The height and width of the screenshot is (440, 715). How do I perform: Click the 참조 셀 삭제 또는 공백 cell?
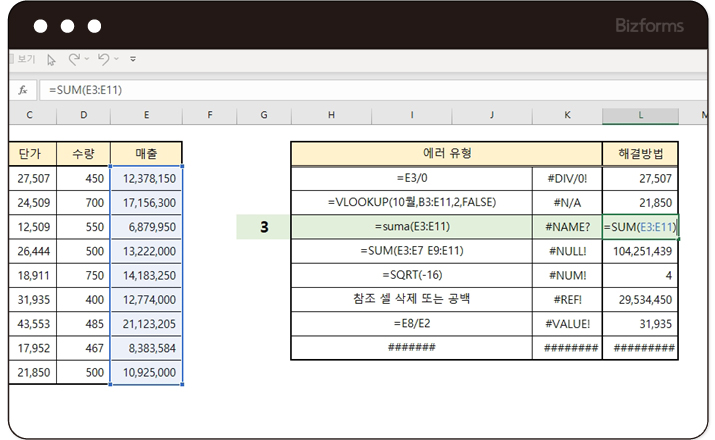(412, 300)
